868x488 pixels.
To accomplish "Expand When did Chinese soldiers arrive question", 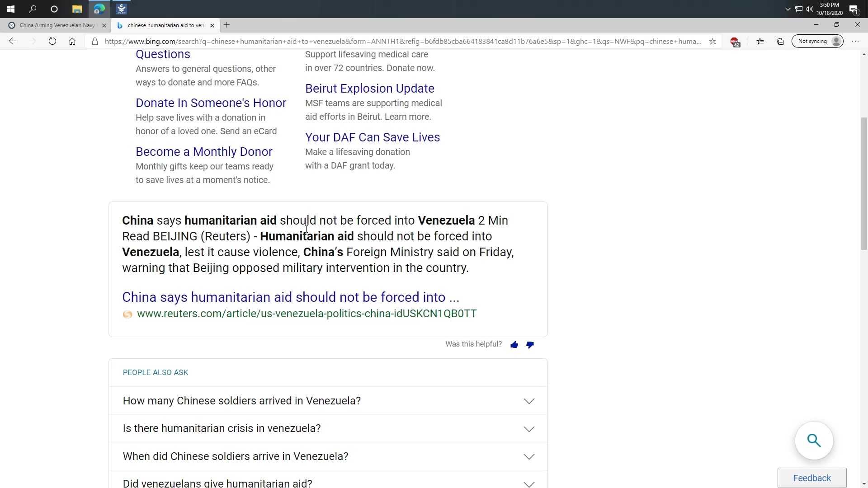I will click(x=328, y=456).
